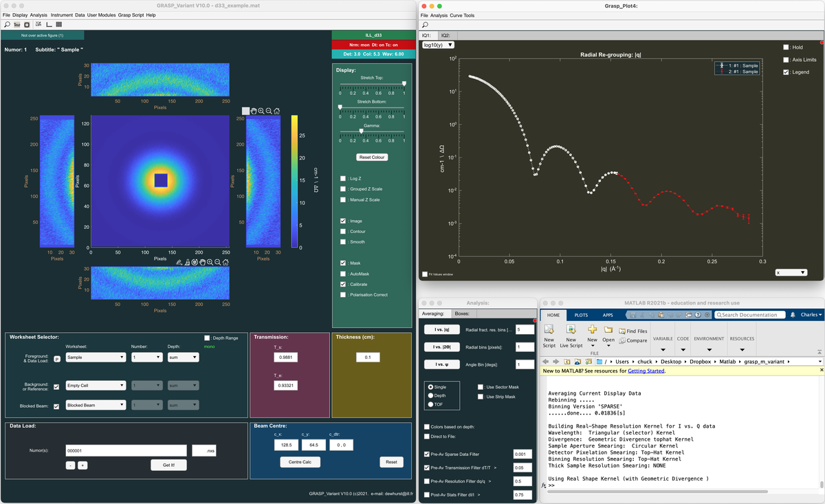825x504 pixels.
Task: Click the Get It! button
Action: click(168, 465)
